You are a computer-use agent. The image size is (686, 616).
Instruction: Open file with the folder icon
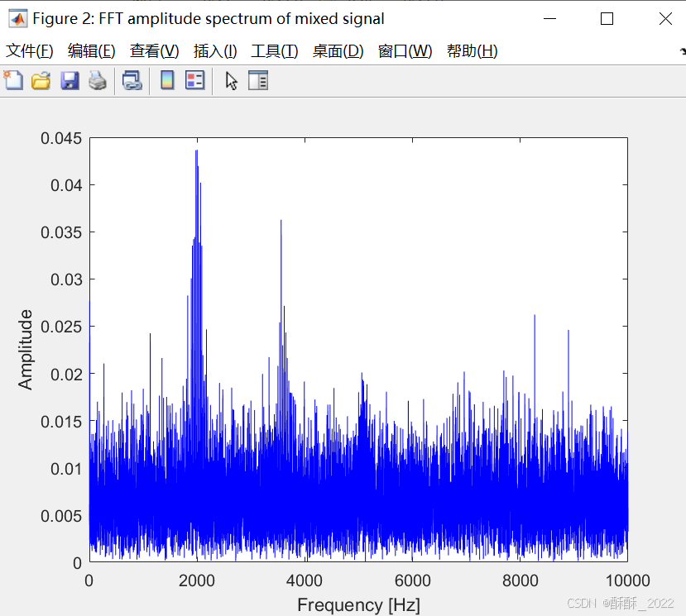pos(41,81)
